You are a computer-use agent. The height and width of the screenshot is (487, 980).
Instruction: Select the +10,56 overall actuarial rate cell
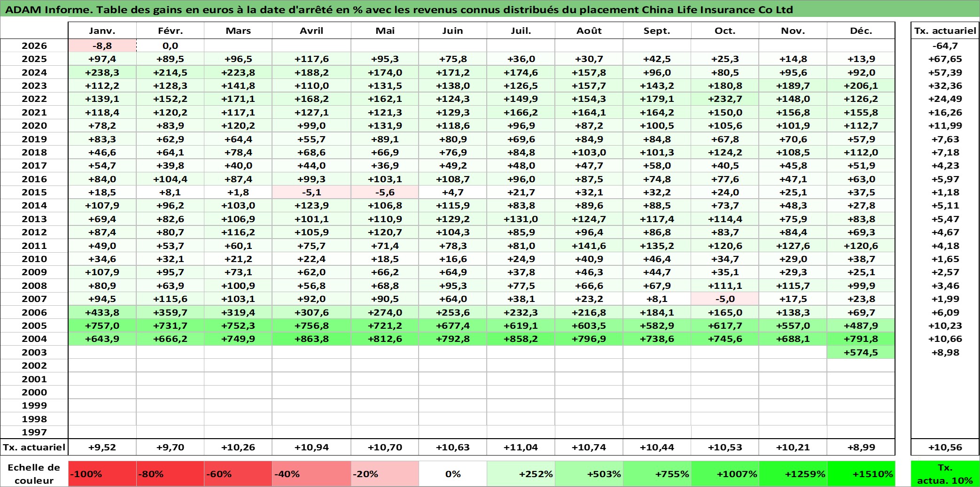945,447
